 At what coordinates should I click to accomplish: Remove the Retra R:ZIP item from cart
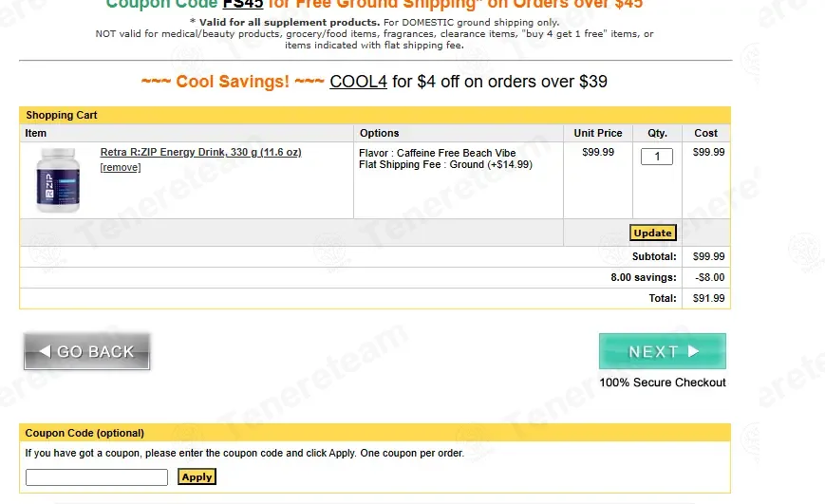point(121,167)
